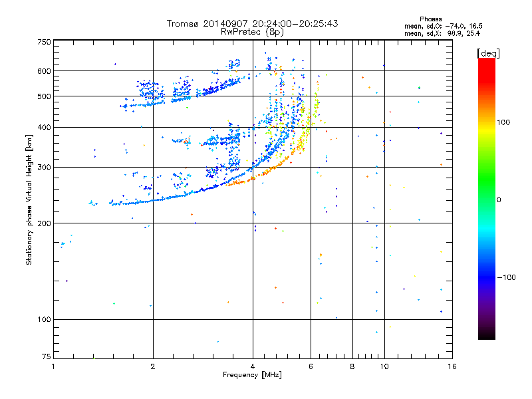Click the '500' height axis tick label
This screenshot has width=532, height=399.
(x=44, y=96)
